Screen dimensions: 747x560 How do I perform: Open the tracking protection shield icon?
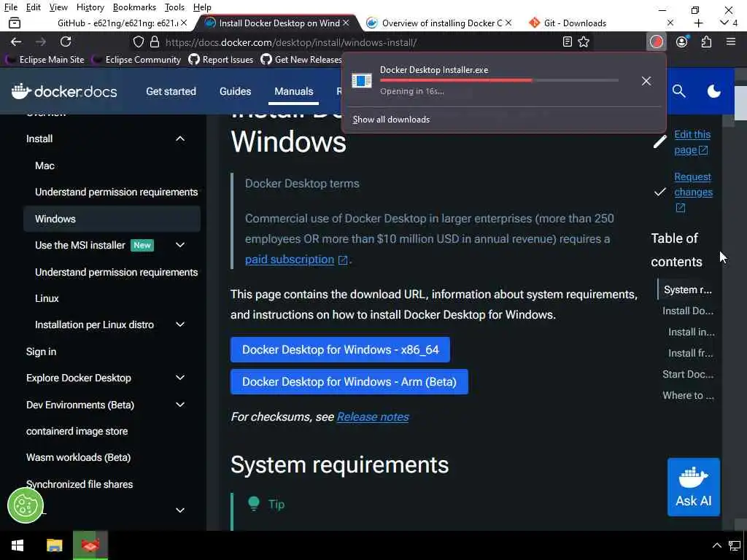(138, 42)
